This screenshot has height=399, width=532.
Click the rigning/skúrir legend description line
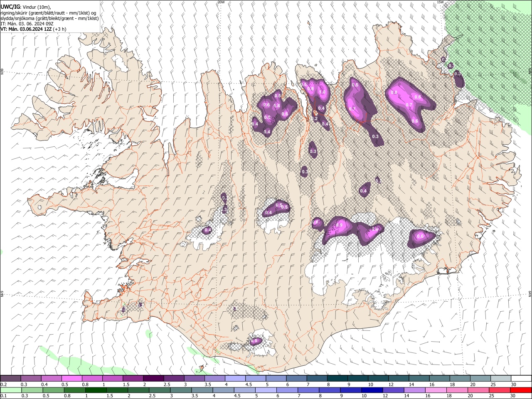coord(48,12)
